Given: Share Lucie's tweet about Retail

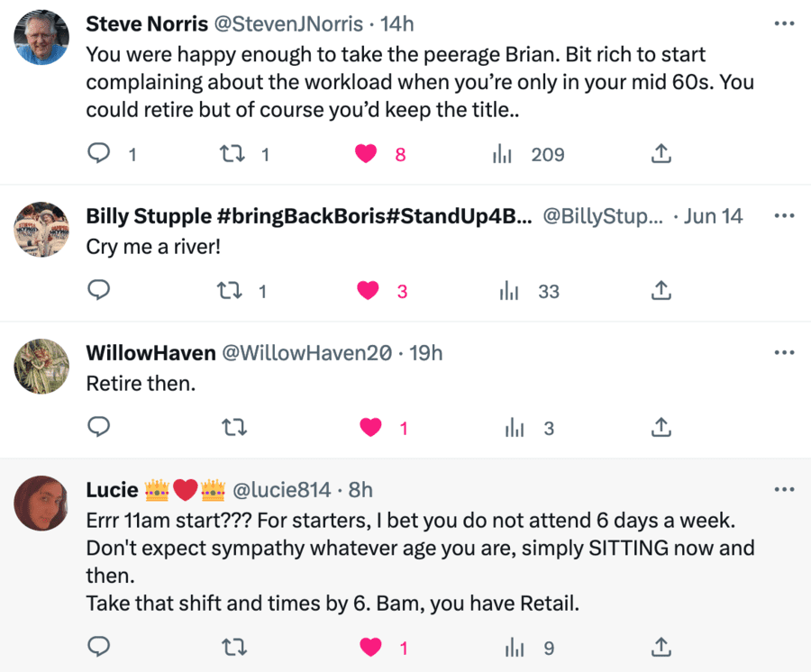Looking at the screenshot, I should coord(661,647).
